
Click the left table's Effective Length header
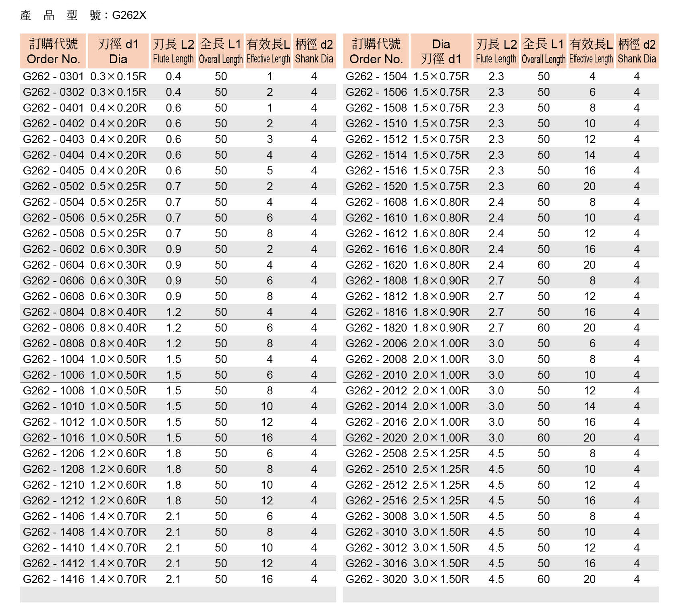268,51
